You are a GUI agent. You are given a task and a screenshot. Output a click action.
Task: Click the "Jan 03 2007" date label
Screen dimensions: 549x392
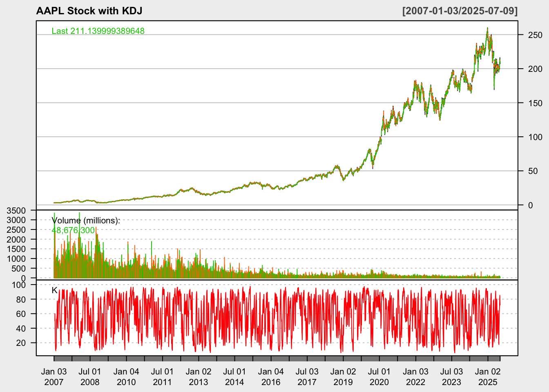point(54,377)
